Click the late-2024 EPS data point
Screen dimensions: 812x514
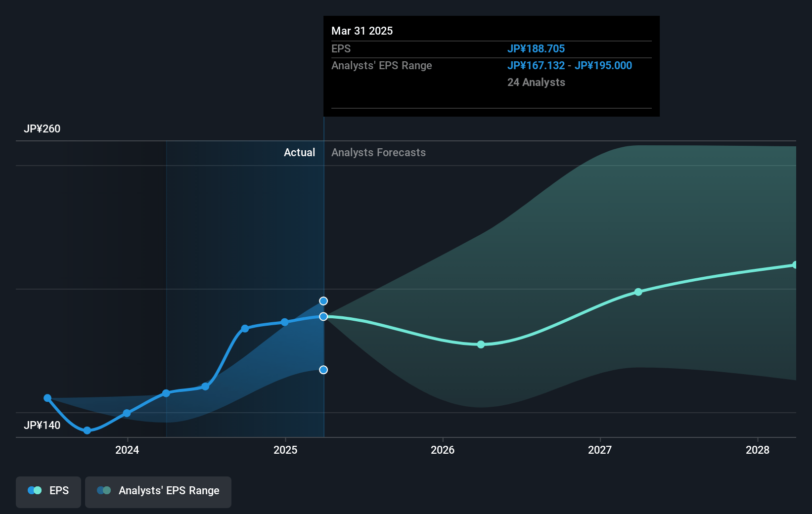(x=245, y=329)
